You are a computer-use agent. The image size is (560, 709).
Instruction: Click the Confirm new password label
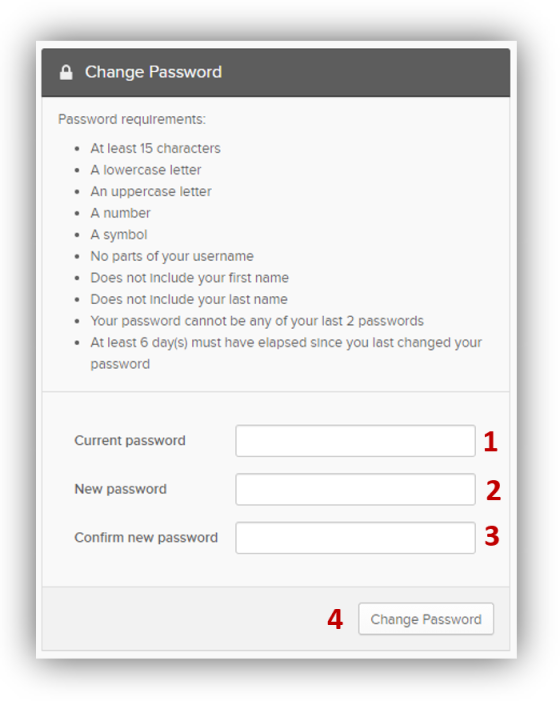coord(146,537)
